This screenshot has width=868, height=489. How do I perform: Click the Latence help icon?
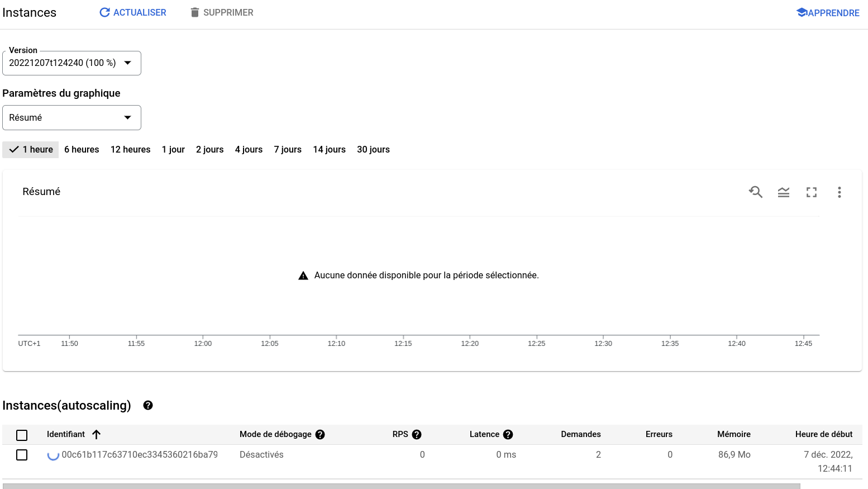click(508, 434)
